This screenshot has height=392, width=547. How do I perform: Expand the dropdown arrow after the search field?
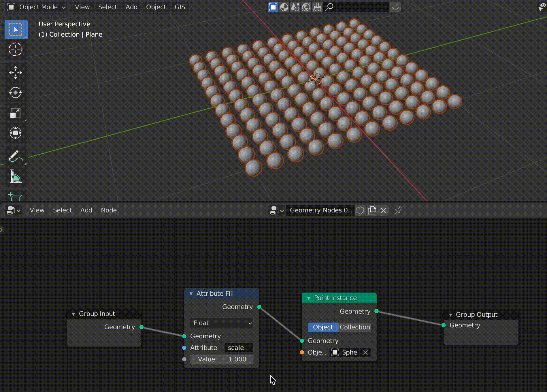tap(395, 7)
